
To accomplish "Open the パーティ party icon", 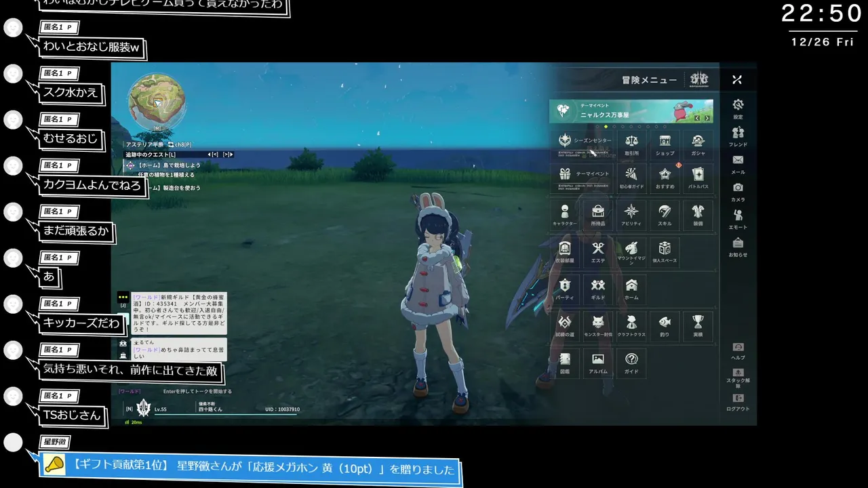I will (564, 289).
